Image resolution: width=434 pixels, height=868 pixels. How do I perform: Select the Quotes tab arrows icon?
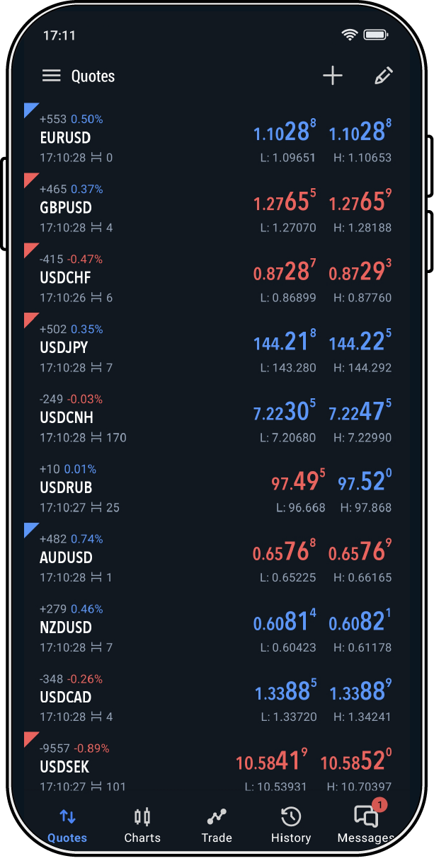[x=67, y=817]
